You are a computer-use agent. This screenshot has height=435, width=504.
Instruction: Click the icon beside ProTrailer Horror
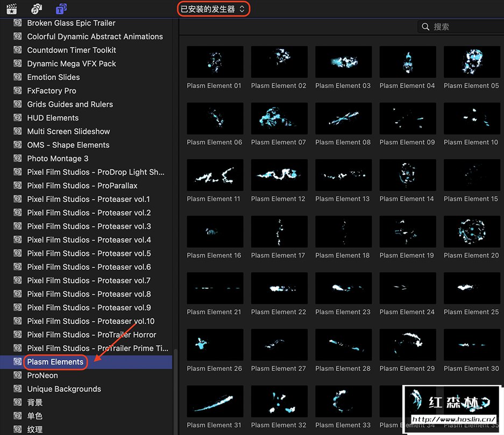click(x=18, y=334)
